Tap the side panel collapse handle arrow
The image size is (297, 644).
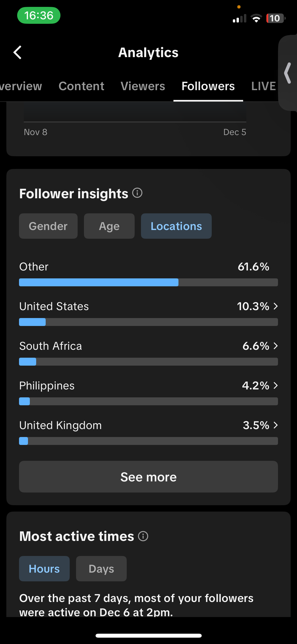288,73
